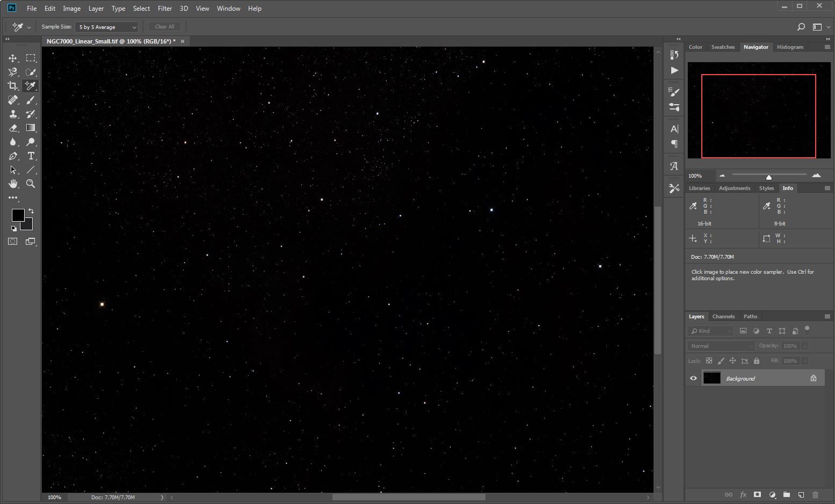Hide the Background layer with eye icon
This screenshot has width=835, height=504.
[x=693, y=378]
